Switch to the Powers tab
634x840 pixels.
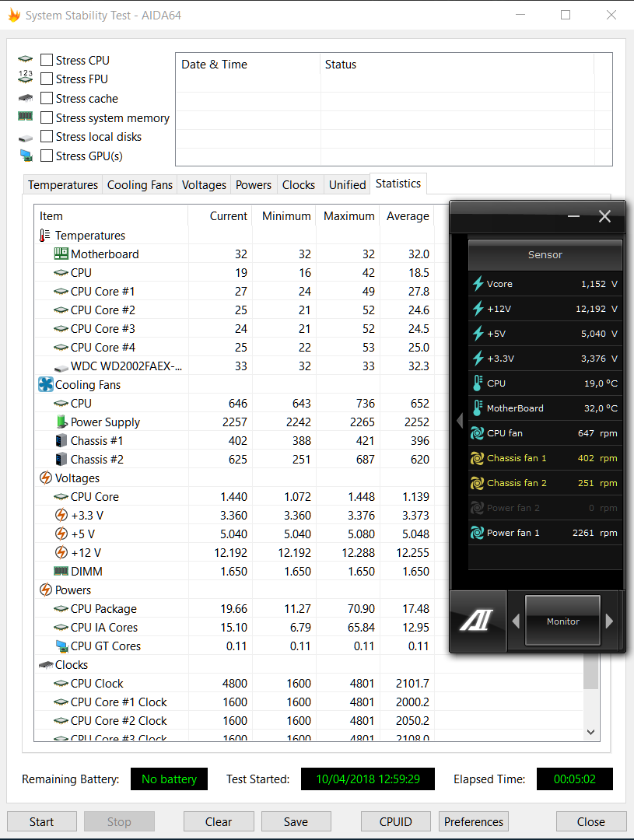(254, 185)
